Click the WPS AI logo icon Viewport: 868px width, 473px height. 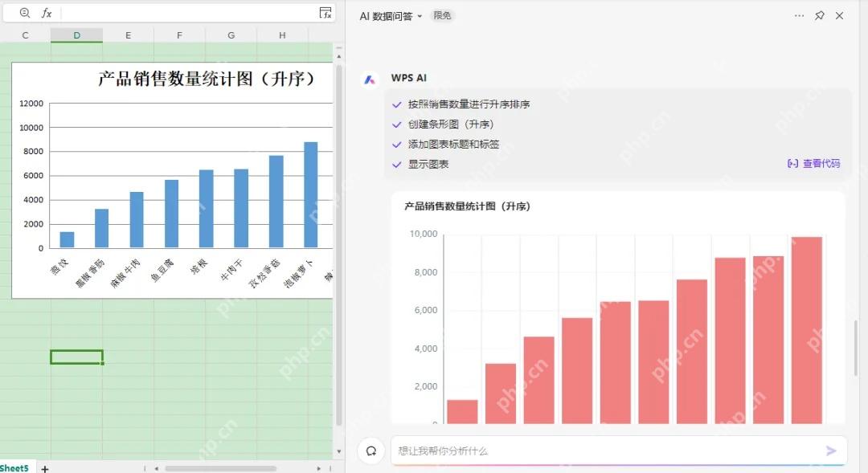(370, 80)
